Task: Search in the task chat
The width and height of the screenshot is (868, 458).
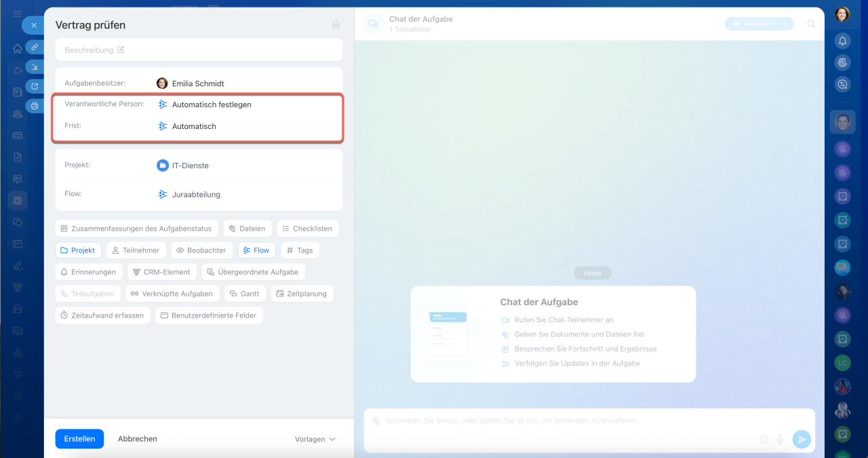Action: click(x=811, y=24)
